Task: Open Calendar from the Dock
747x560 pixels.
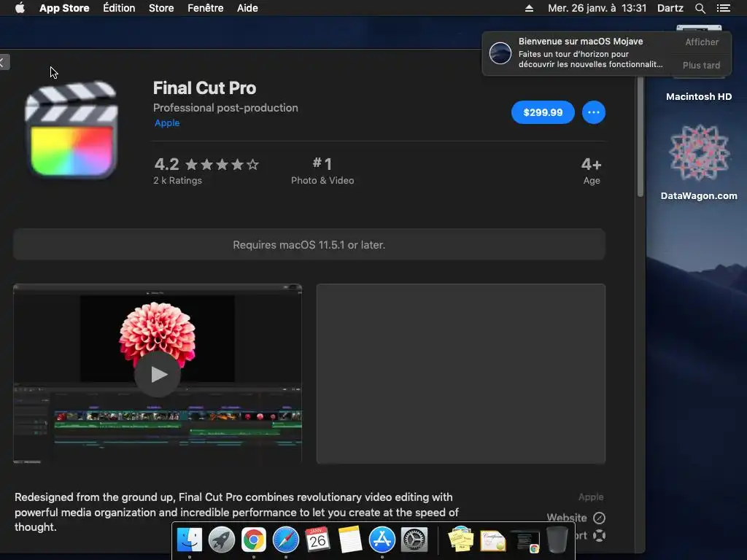Action: 318,540
